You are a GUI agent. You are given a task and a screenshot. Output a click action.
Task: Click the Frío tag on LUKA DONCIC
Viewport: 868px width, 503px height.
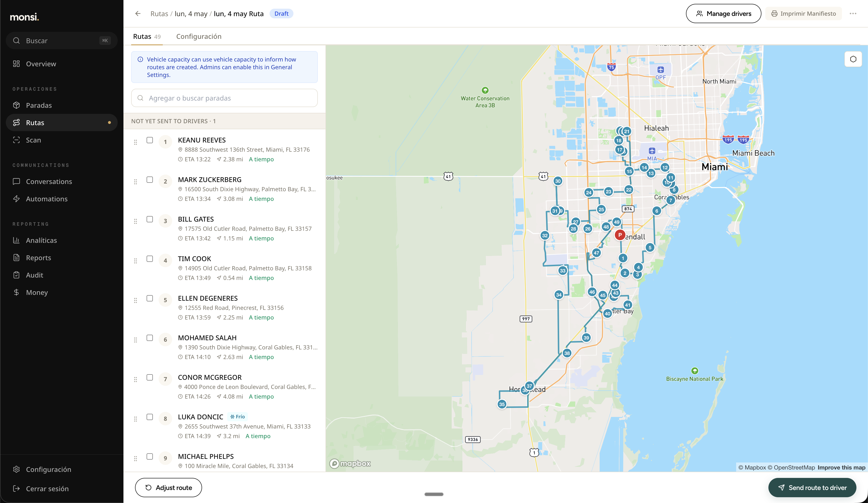tap(237, 416)
